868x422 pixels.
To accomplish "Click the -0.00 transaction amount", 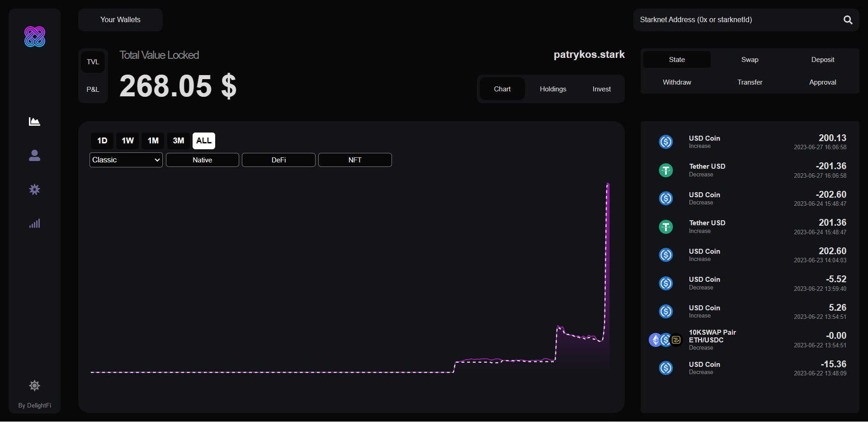I will 836,336.
